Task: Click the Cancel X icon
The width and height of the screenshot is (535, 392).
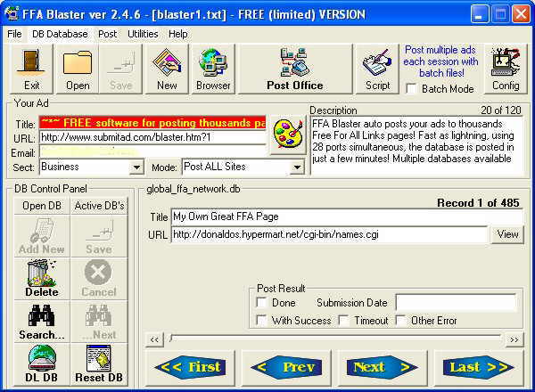Action: point(99,279)
